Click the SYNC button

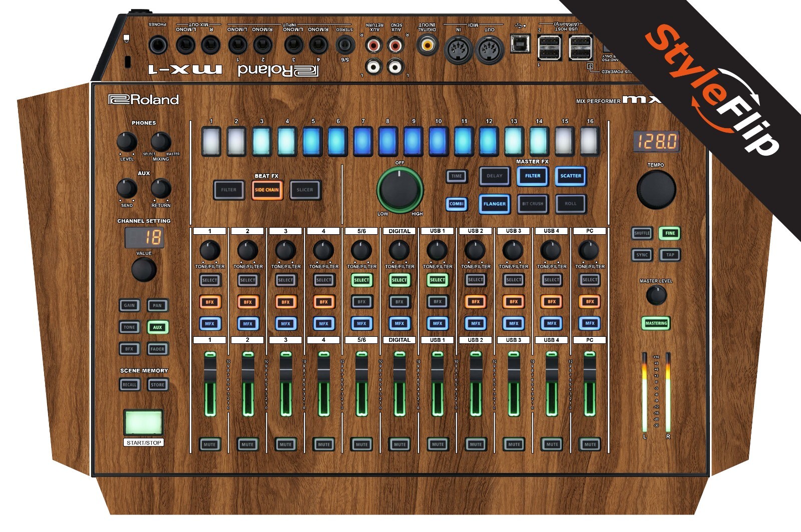pyautogui.click(x=642, y=255)
